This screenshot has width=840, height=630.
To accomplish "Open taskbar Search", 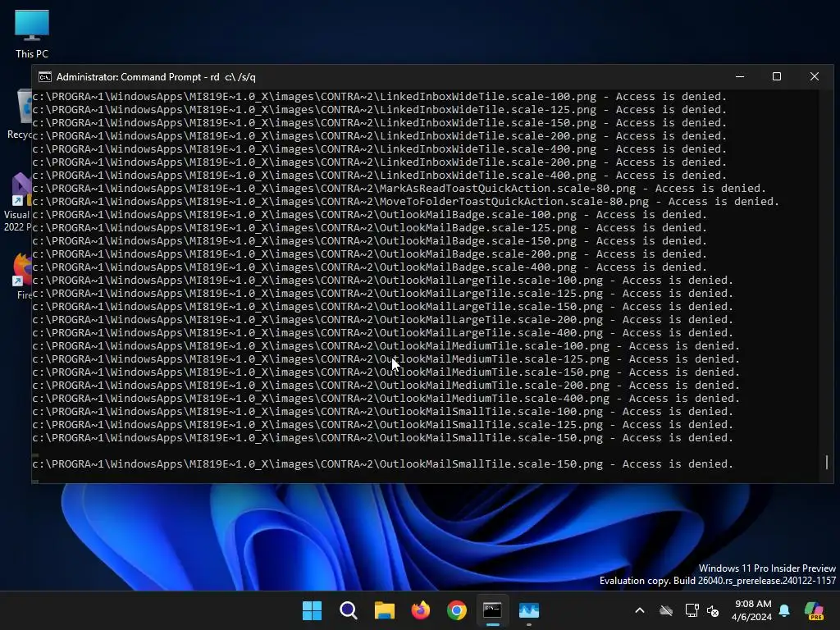I will coord(348,610).
